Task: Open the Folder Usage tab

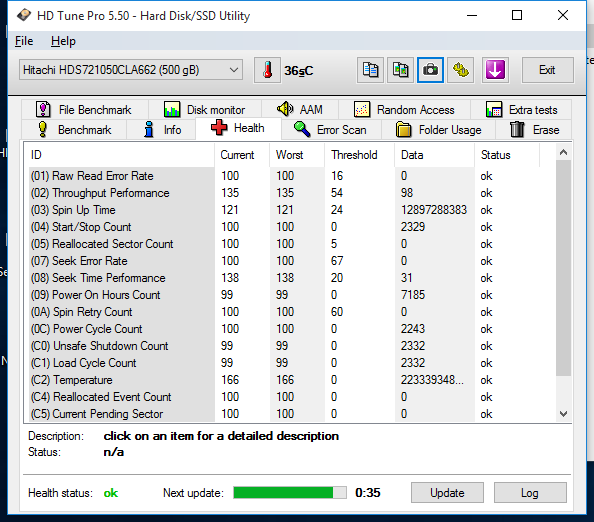Action: pos(439,130)
